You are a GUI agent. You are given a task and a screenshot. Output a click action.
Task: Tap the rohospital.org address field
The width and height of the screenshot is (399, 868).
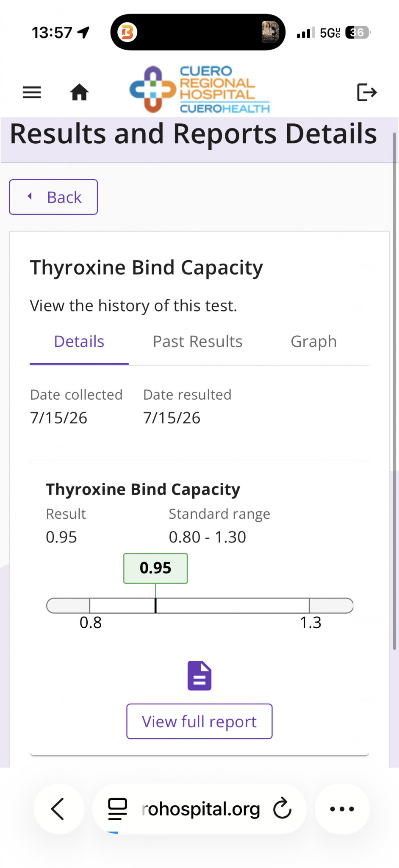[201, 809]
